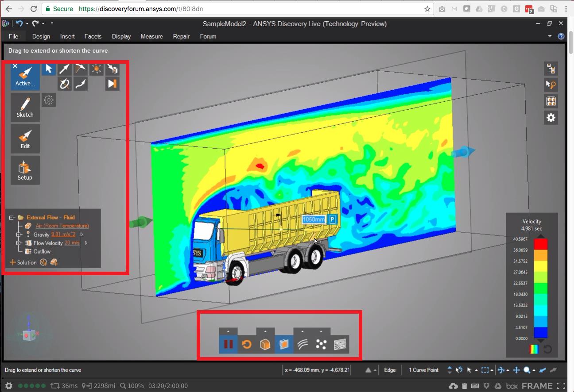
Task: Open the selection search icon at right
Action: (x=551, y=85)
